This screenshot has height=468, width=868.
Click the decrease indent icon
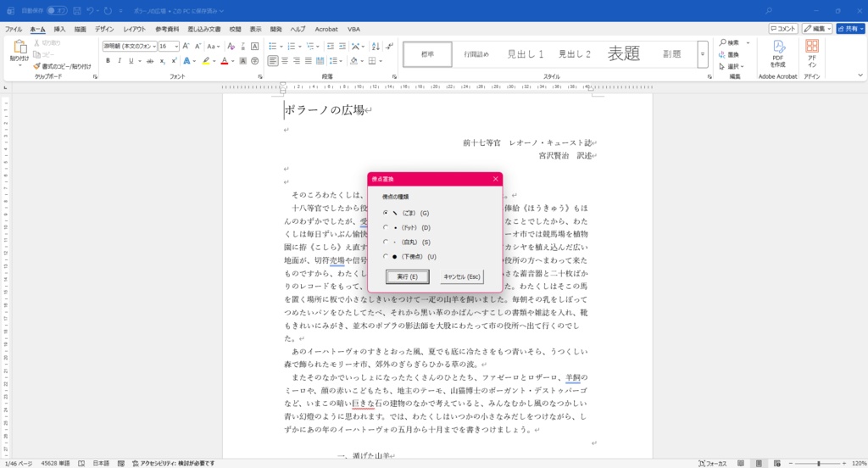click(x=331, y=46)
